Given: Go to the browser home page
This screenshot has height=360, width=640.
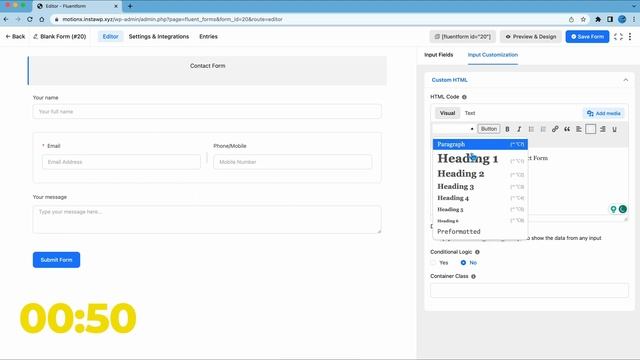Looking at the screenshot, I should click(x=42, y=19).
